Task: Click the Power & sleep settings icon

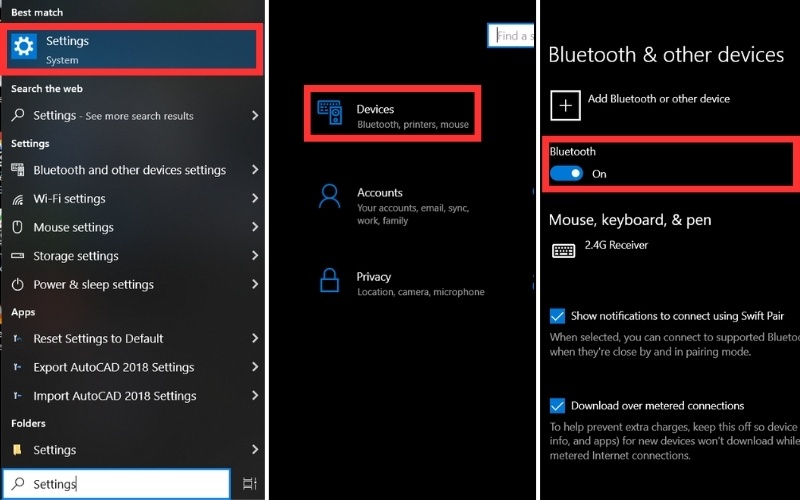Action: pos(18,284)
